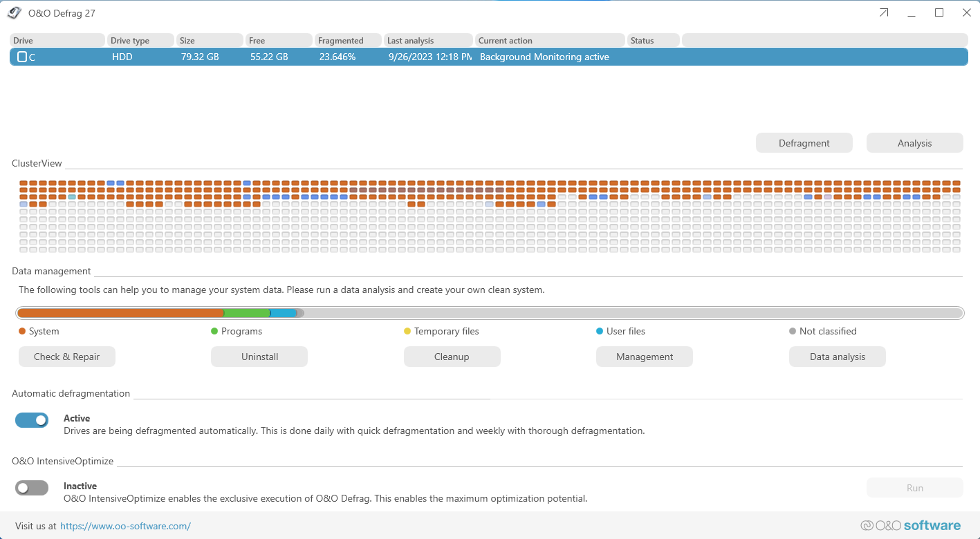Click the O&O Software logo

(910, 525)
